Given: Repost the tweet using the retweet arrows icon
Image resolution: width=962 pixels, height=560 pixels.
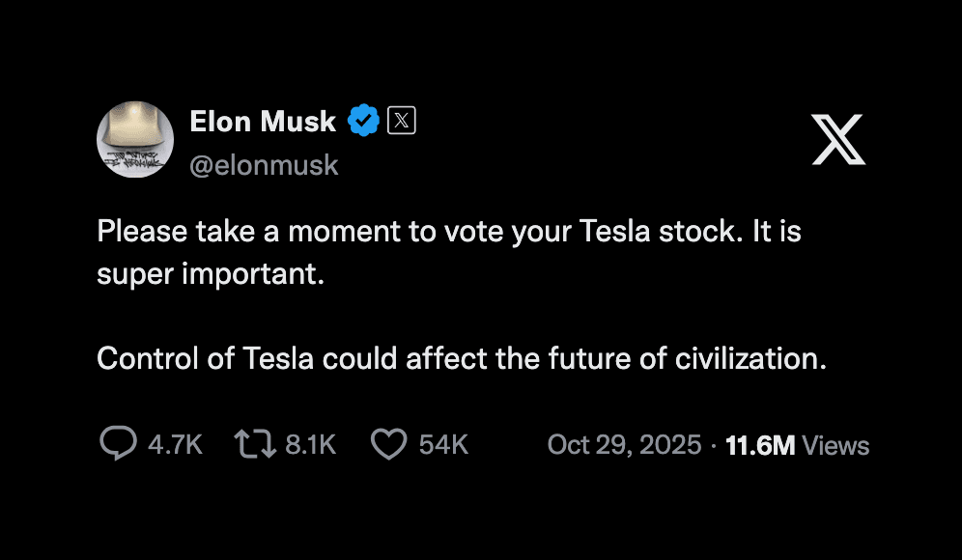Looking at the screenshot, I should tap(253, 443).
